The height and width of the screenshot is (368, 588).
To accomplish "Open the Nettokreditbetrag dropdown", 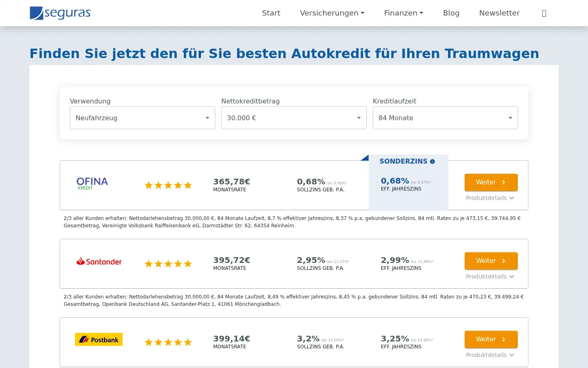I will click(294, 118).
